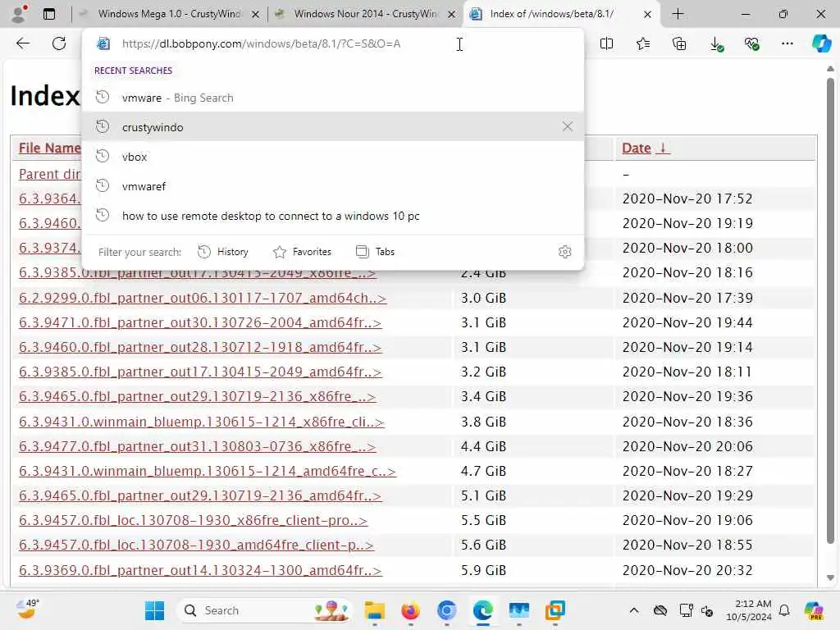The image size is (840, 630).
Task: Open the taskbar clock and date
Action: coord(749,610)
